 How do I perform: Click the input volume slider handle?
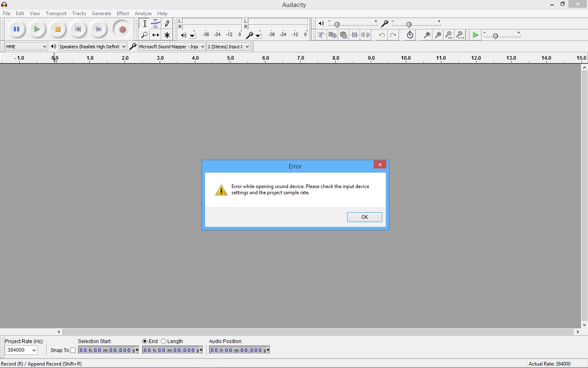pyautogui.click(x=409, y=25)
